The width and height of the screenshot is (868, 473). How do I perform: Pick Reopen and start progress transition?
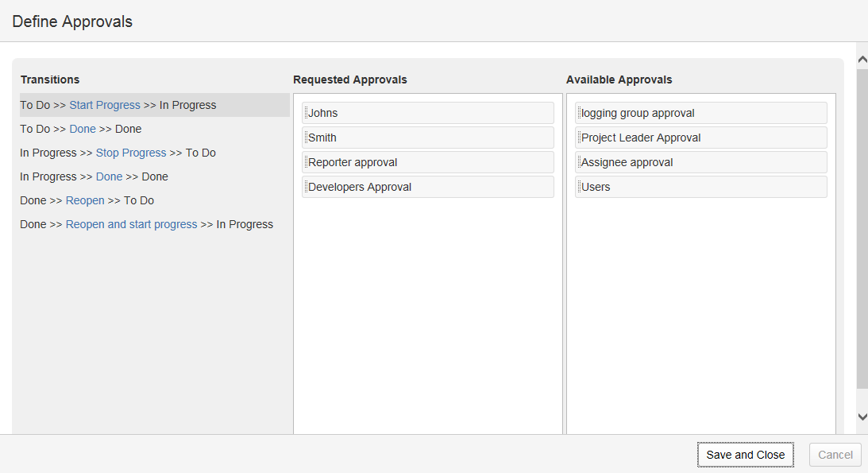(x=131, y=224)
